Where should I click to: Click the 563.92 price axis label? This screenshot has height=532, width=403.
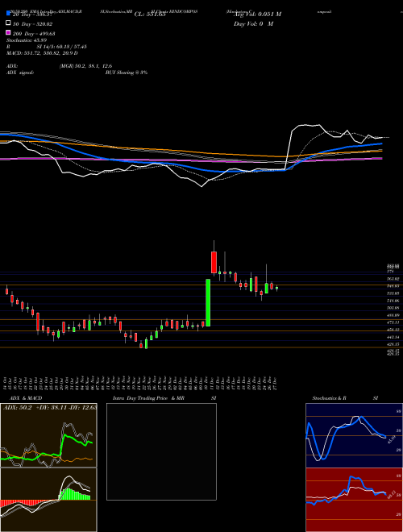tap(394, 279)
